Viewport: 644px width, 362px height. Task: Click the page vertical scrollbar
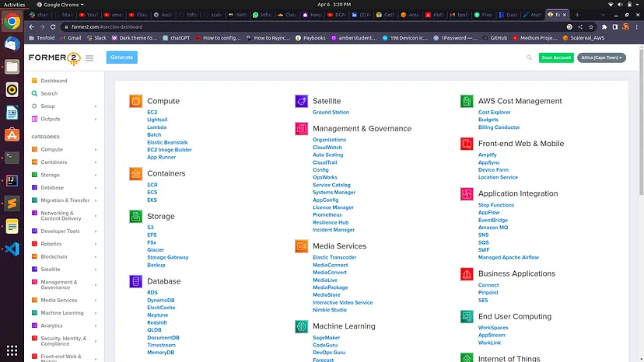click(x=641, y=122)
